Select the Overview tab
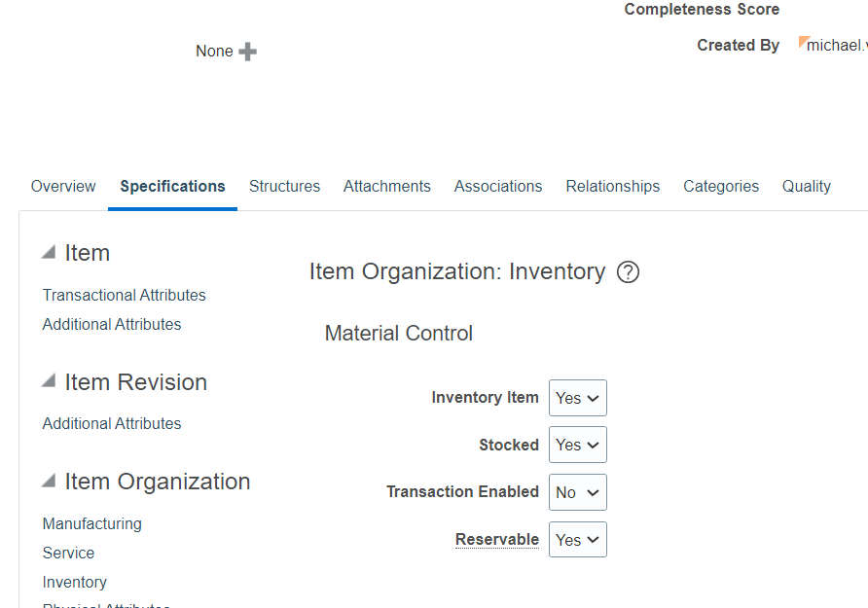868x608 pixels. point(62,186)
